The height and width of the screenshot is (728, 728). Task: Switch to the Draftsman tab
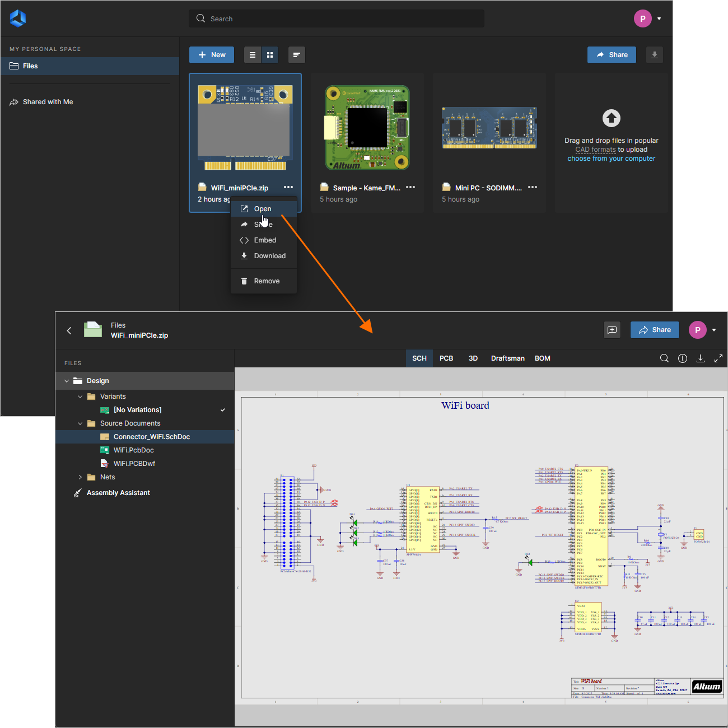[508, 358]
